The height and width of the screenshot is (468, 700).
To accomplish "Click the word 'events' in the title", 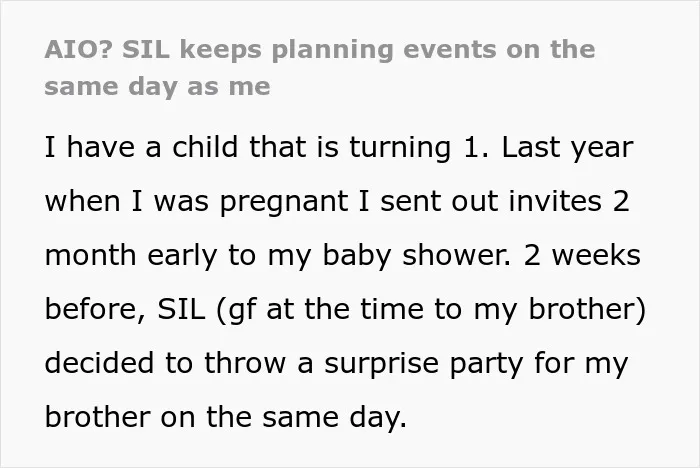I will 450,50.
